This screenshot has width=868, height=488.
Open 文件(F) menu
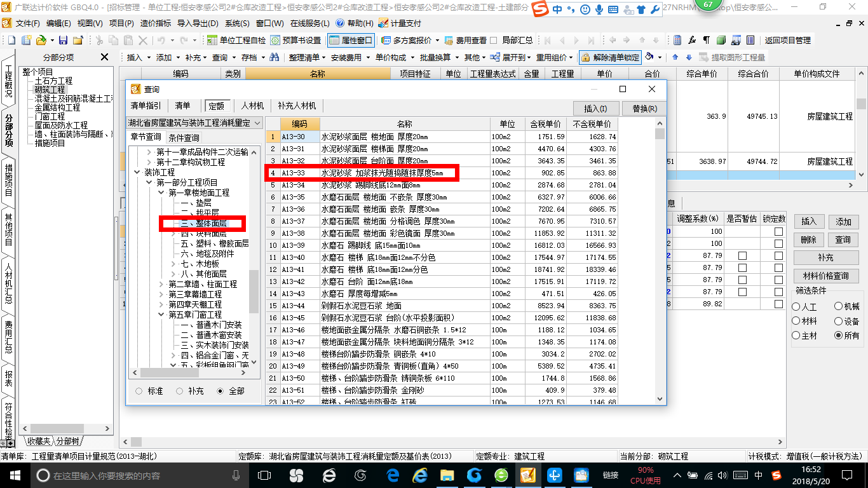(x=27, y=24)
